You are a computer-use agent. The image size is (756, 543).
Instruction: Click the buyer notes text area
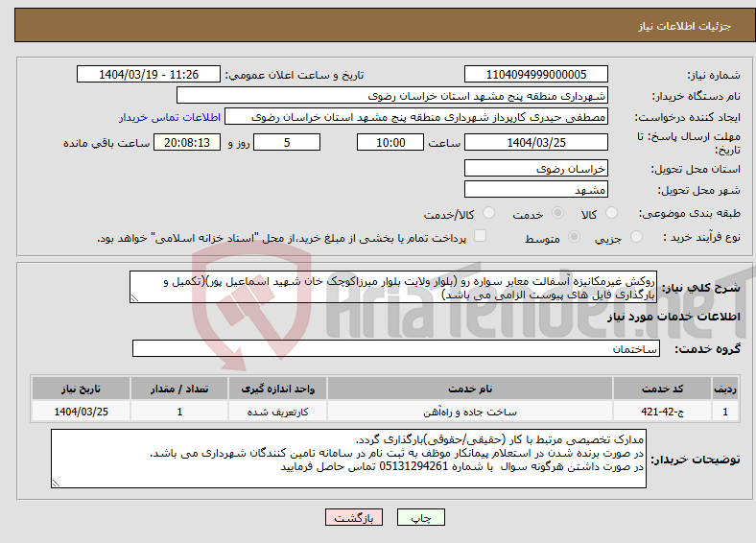(x=348, y=459)
